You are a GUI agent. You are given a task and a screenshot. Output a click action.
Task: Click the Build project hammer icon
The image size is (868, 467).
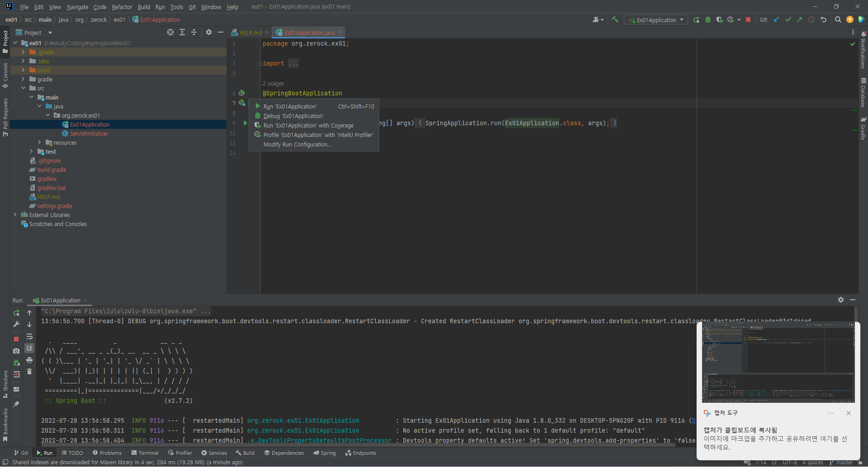click(x=615, y=19)
